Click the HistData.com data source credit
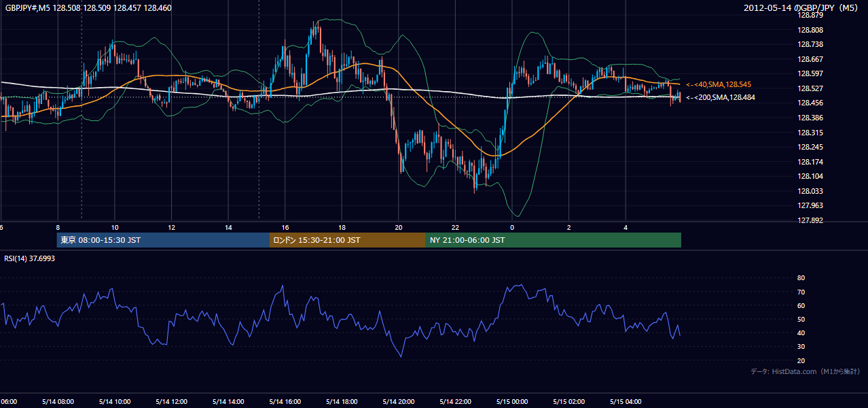The height and width of the screenshot is (408, 868). tap(806, 371)
